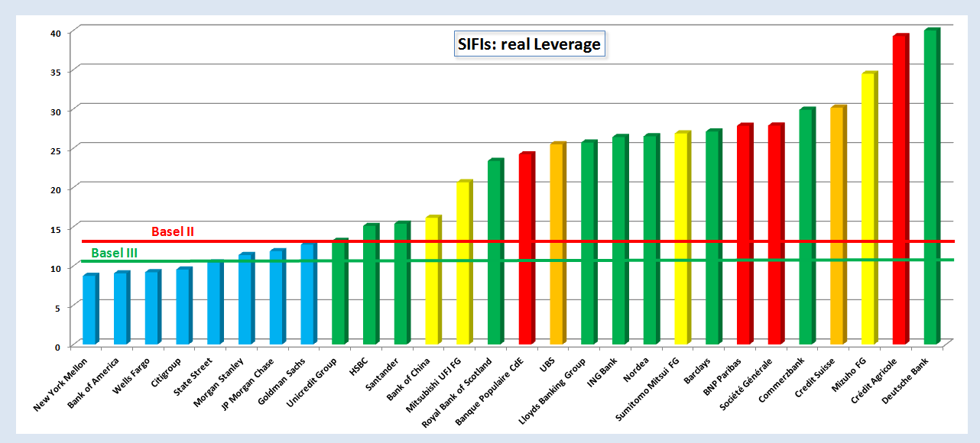This screenshot has height=443, width=980.
Task: Click the chart title SIFIs: real Leverage
Action: 528,44
